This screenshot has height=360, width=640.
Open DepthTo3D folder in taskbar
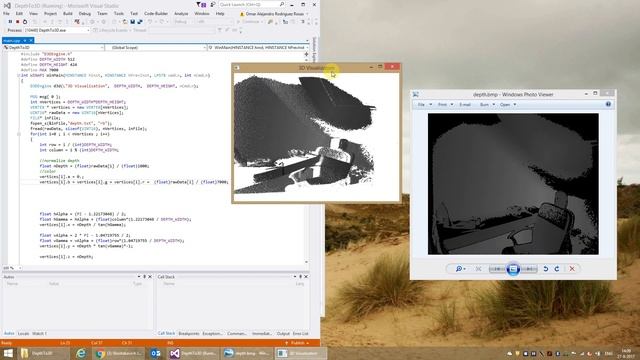[x=43, y=353]
